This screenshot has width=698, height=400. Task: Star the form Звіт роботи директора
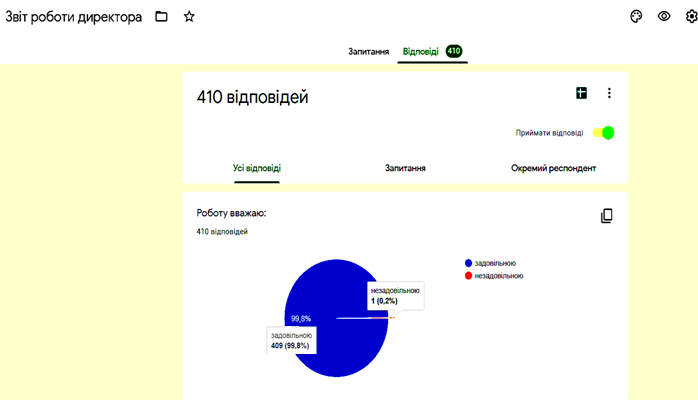(189, 17)
